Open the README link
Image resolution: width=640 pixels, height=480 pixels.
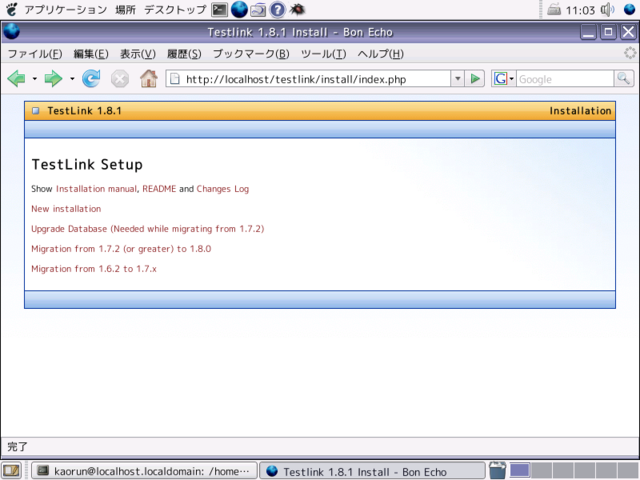(159, 189)
